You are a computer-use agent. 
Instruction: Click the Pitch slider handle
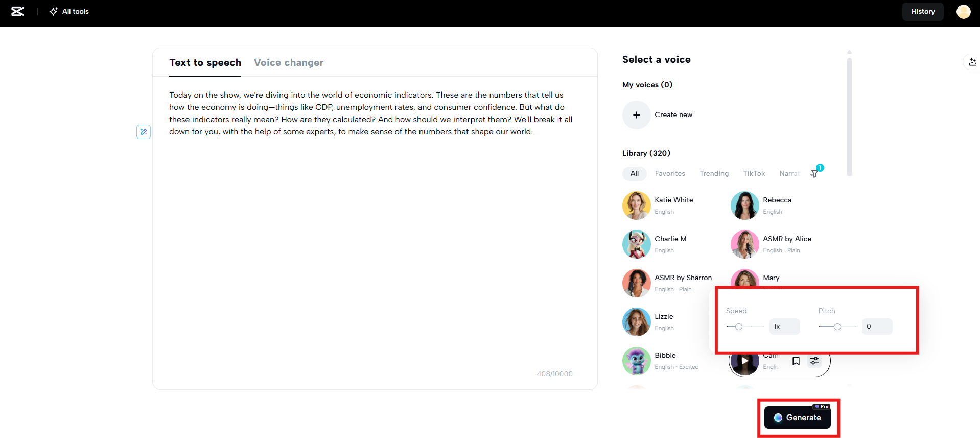point(837,327)
